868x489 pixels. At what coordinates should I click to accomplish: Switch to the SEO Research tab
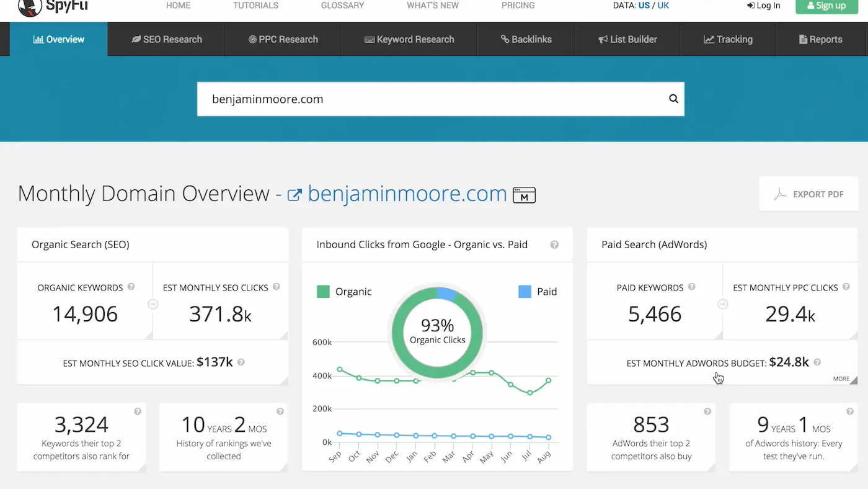point(166,39)
